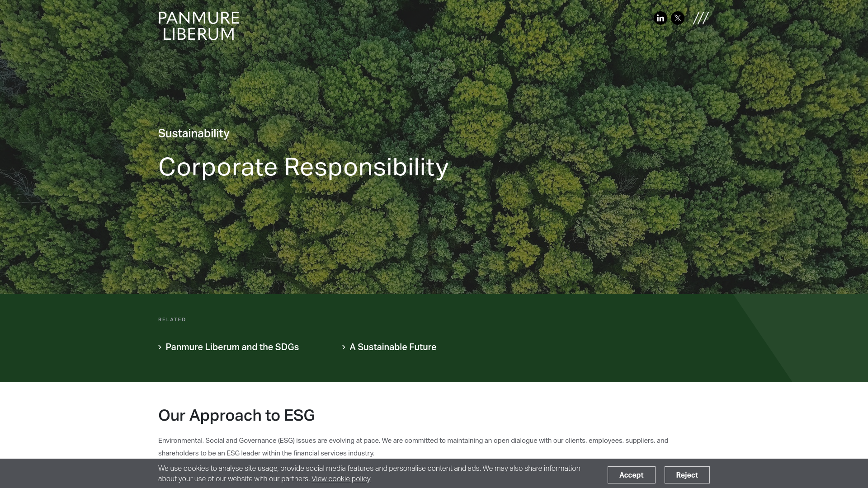Go home via Panmure Liberum logo
868x488 pixels.
(199, 26)
